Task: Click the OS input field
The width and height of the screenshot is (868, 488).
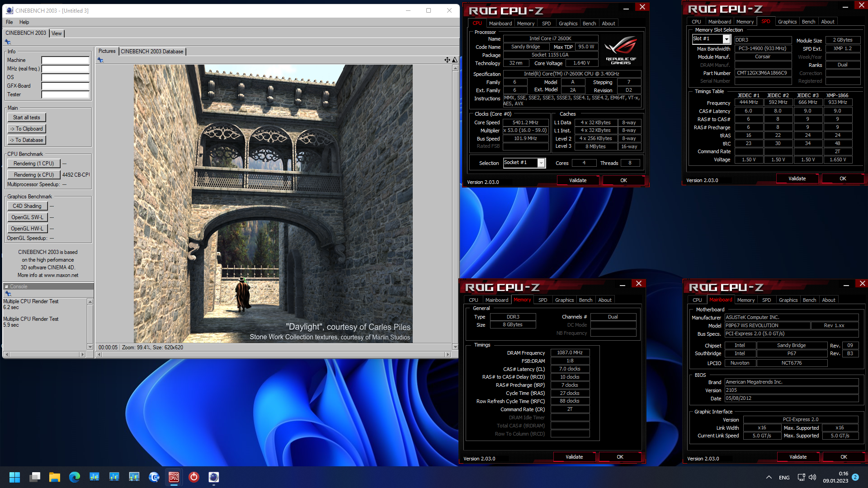Action: pos(66,77)
